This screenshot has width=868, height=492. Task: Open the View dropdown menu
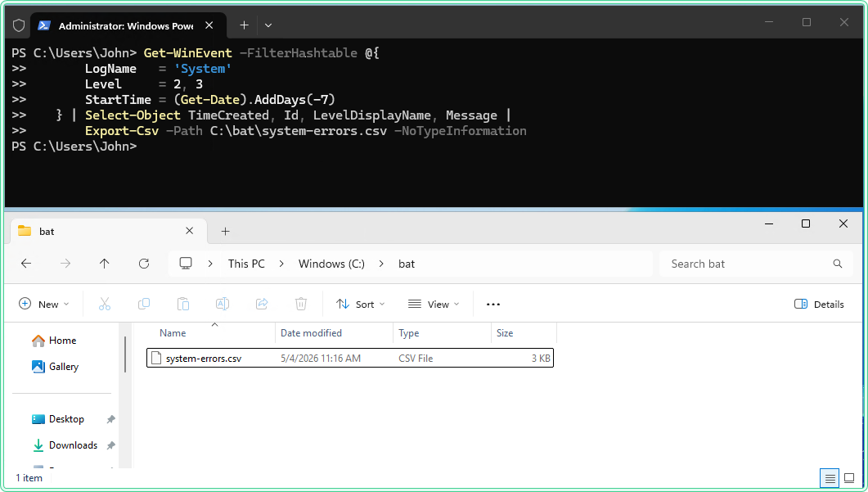tap(434, 305)
